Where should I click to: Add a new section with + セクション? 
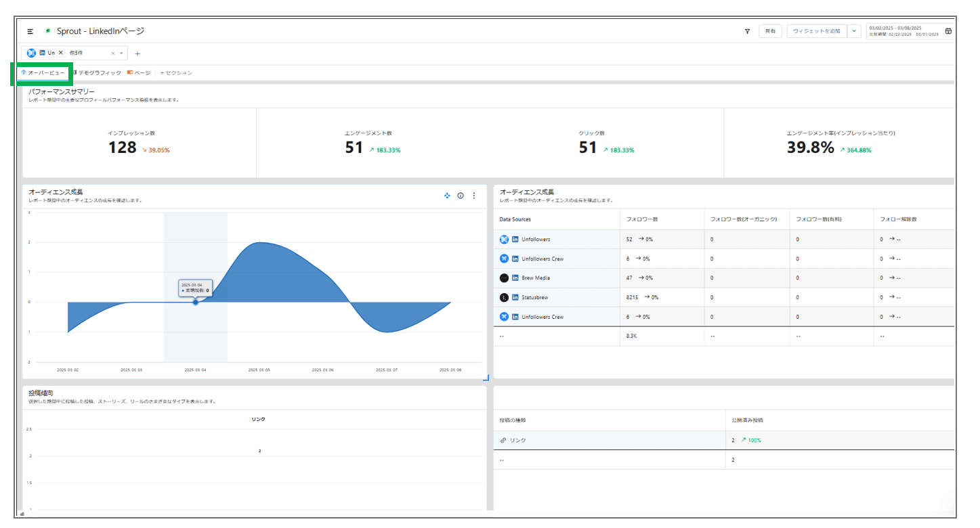pos(176,72)
